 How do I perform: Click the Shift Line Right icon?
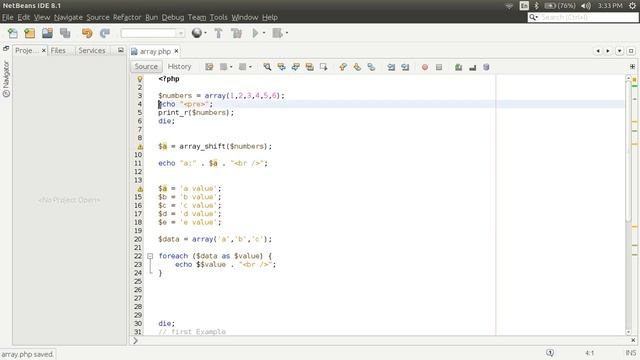tap(405, 67)
